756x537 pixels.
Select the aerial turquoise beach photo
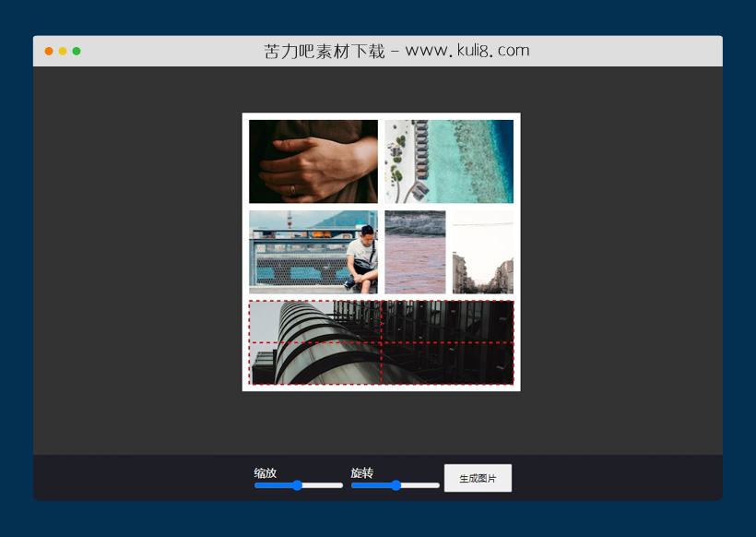pos(449,161)
